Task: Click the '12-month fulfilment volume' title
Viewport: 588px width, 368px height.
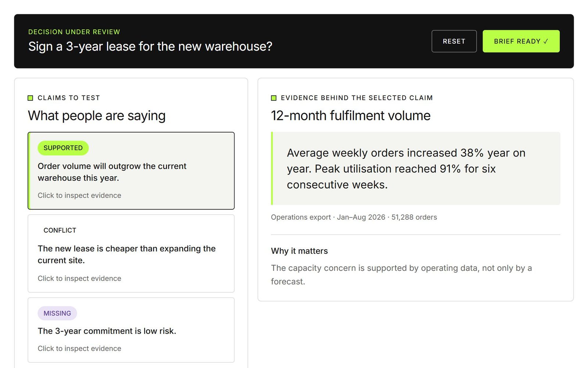Action: click(x=351, y=116)
